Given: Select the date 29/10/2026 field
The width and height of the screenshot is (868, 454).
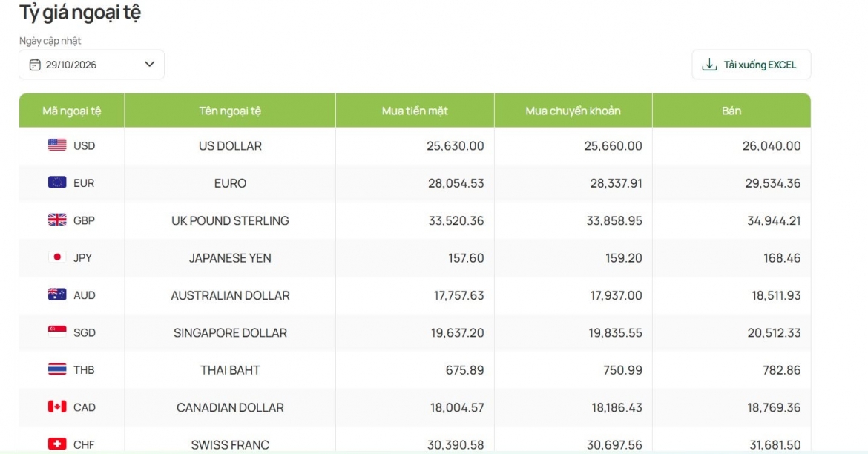Looking at the screenshot, I should click(91, 65).
